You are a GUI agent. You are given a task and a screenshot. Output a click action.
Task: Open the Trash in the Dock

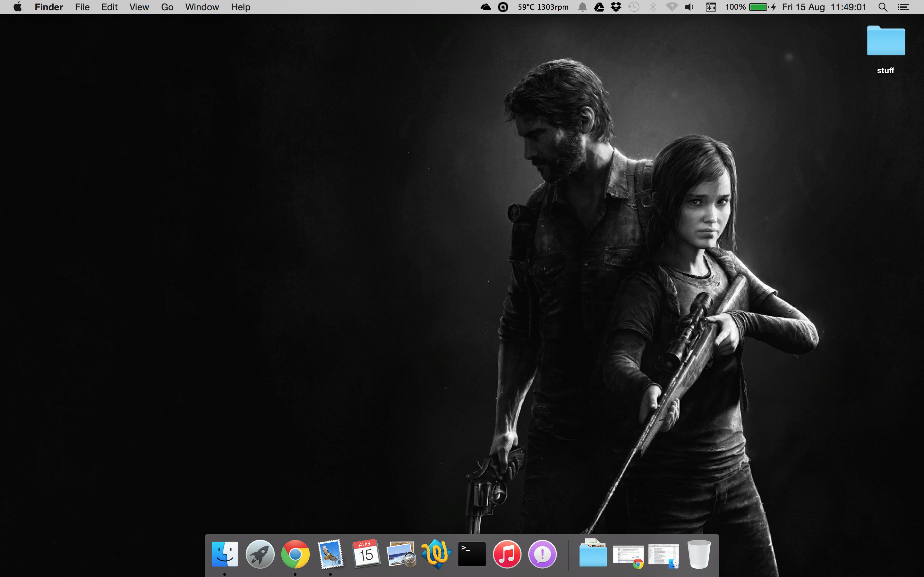pyautogui.click(x=699, y=554)
